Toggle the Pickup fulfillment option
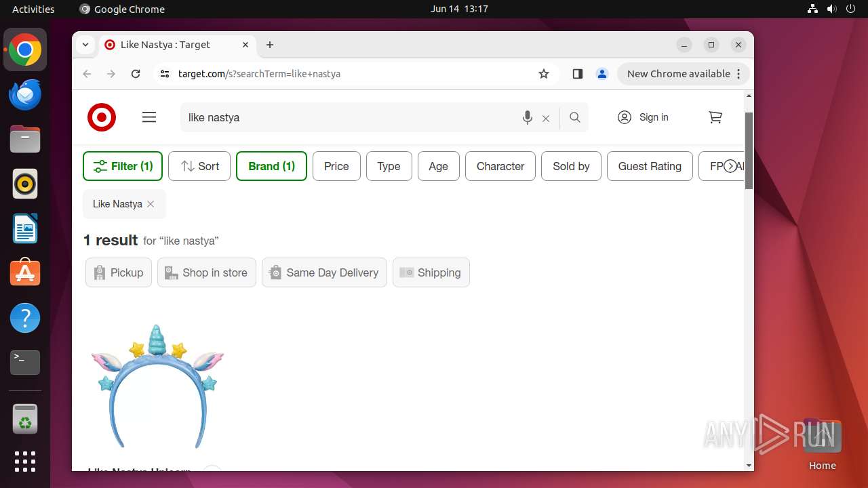Viewport: 868px width, 488px height. point(119,272)
